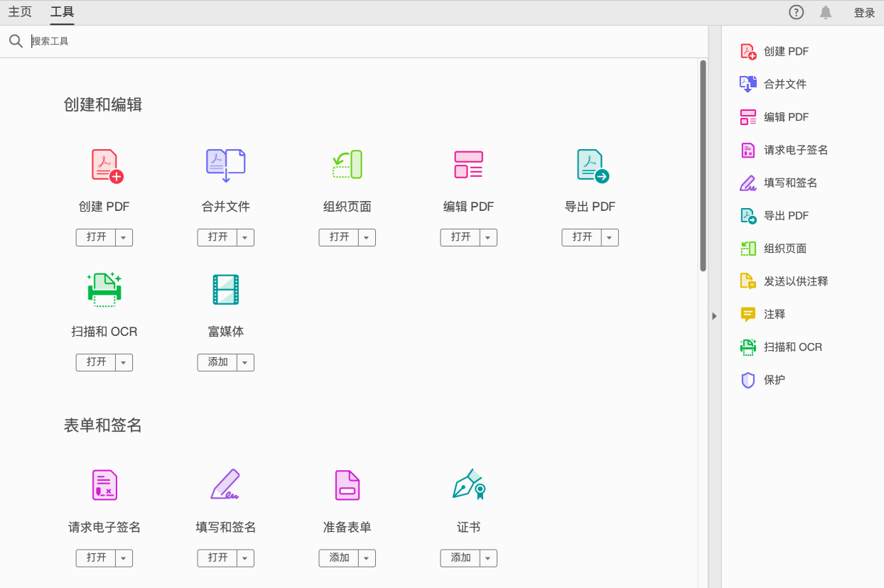This screenshot has width=884, height=588.
Task: Expand the dropdown arrow under 创建 PDF
Action: pos(124,238)
